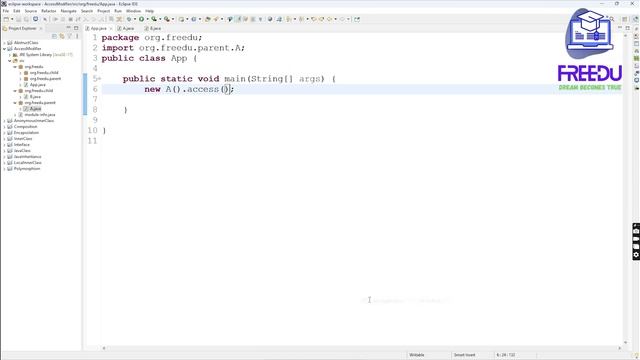
Task: Jump to Next Annotation icon
Action: (x=289, y=19)
